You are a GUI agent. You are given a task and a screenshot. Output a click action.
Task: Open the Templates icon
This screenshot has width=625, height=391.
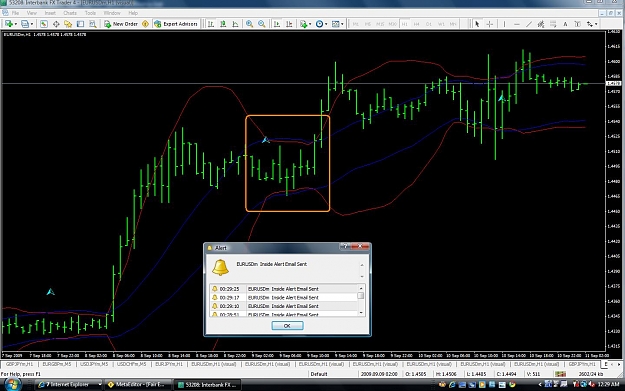(x=336, y=24)
